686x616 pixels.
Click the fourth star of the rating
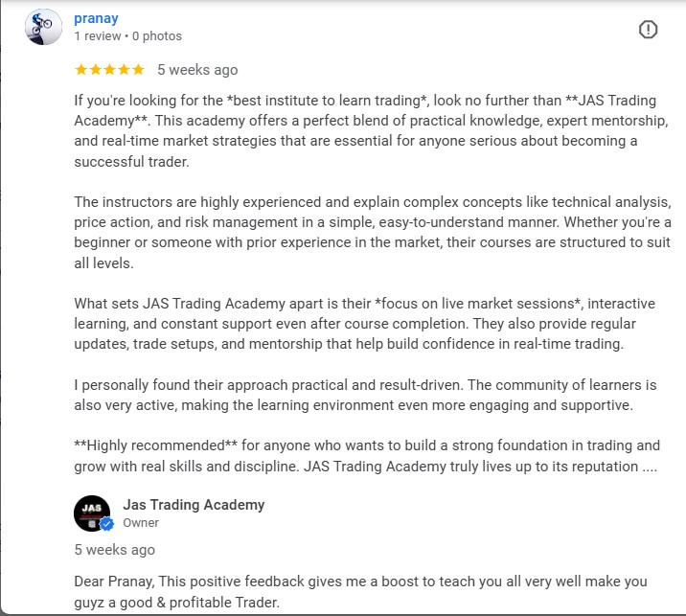124,70
